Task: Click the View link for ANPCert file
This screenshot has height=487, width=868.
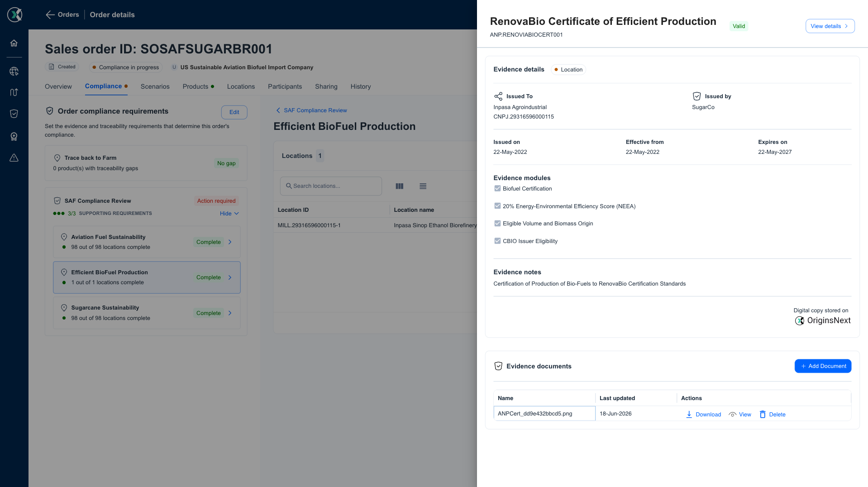Action: 744,415
